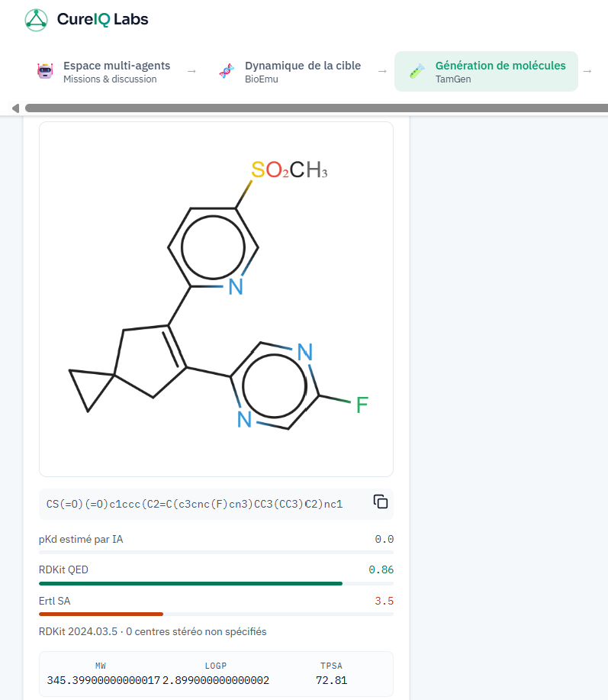Screen dimensions: 608x700
Task: Click the TPSA column header
Action: pos(331,666)
